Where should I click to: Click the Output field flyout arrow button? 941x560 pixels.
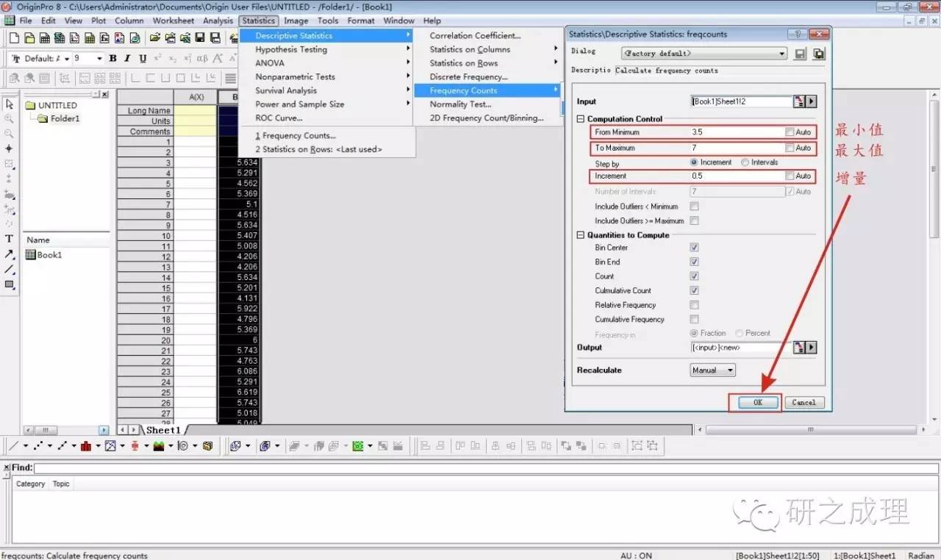[812, 348]
